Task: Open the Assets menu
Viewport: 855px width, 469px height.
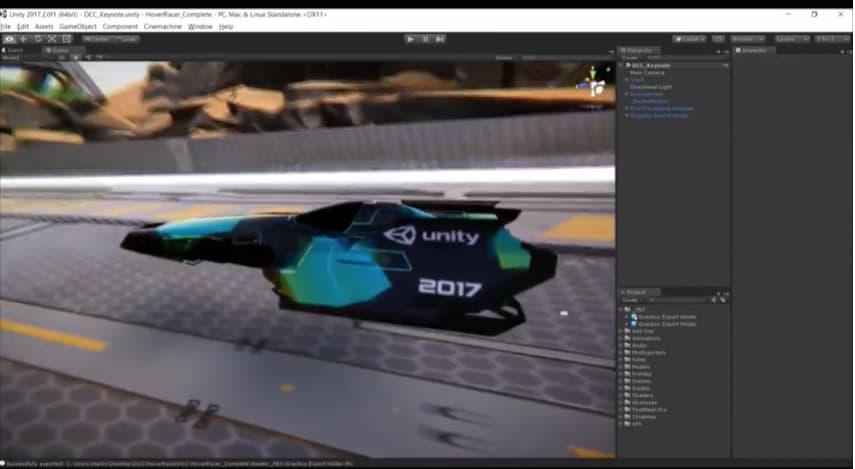Action: point(44,27)
